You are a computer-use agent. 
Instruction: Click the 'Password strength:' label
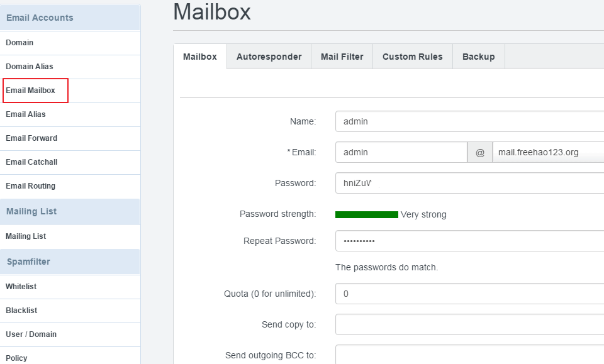point(277,214)
